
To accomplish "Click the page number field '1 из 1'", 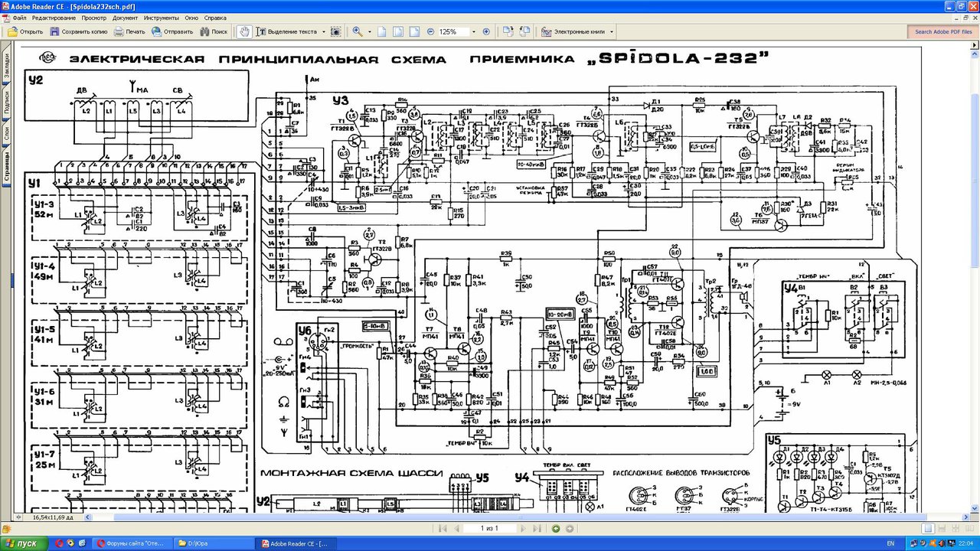I will click(x=490, y=528).
